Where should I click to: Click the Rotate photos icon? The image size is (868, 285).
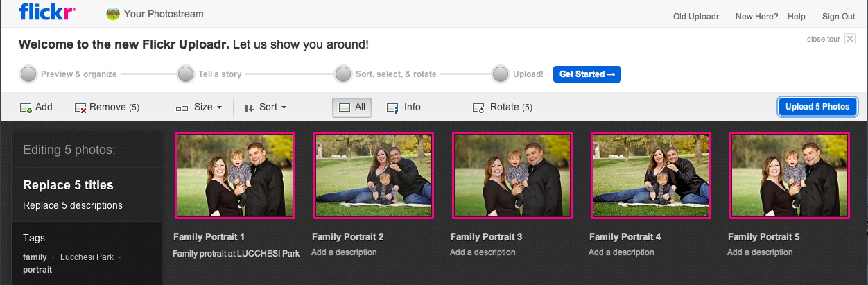tap(478, 107)
